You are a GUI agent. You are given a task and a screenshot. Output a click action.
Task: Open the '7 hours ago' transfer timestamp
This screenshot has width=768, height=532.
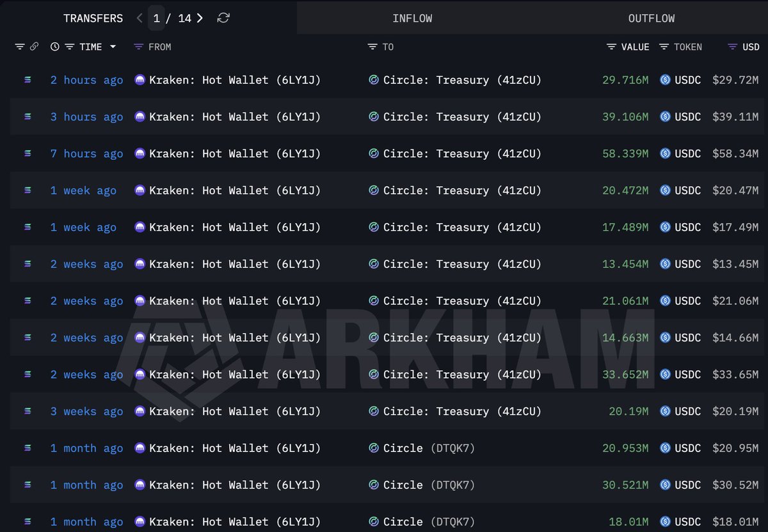click(86, 154)
